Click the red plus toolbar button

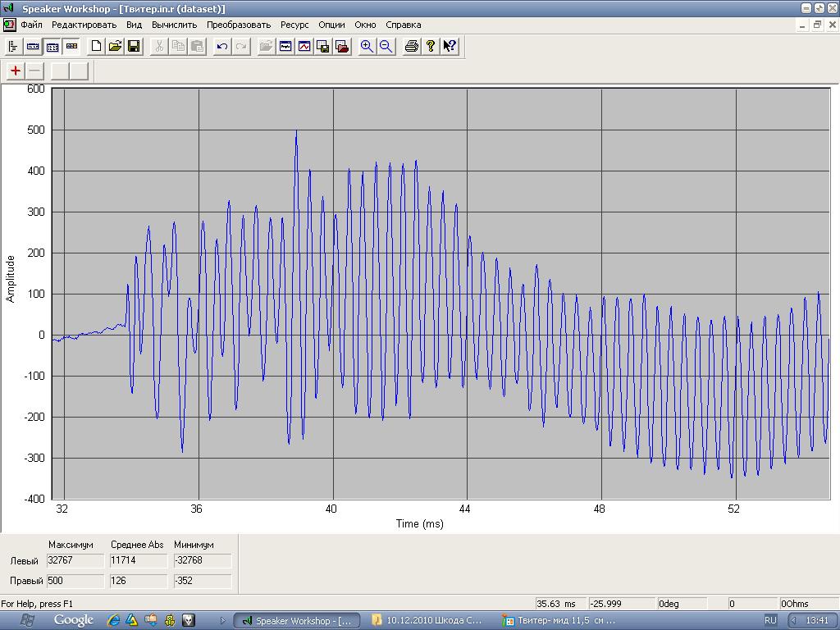pyautogui.click(x=16, y=71)
